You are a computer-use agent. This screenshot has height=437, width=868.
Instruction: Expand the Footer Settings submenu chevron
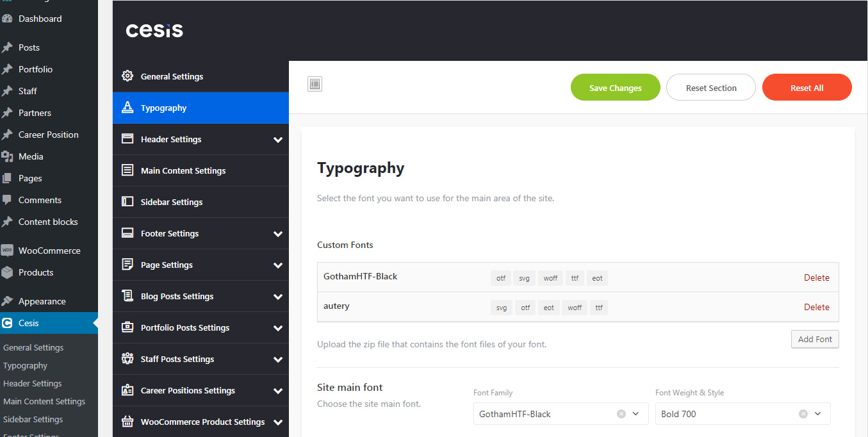click(278, 234)
